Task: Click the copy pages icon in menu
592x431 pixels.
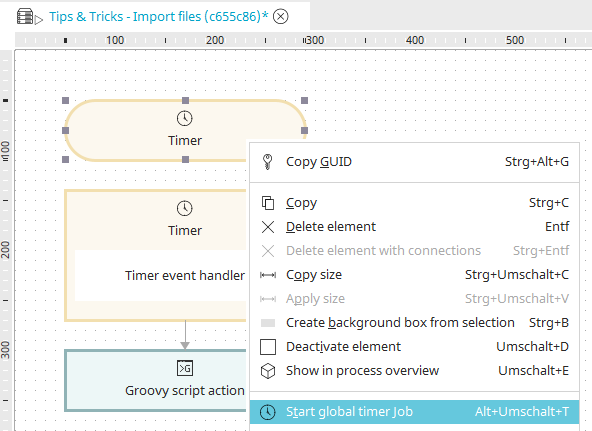Action: coord(268,203)
